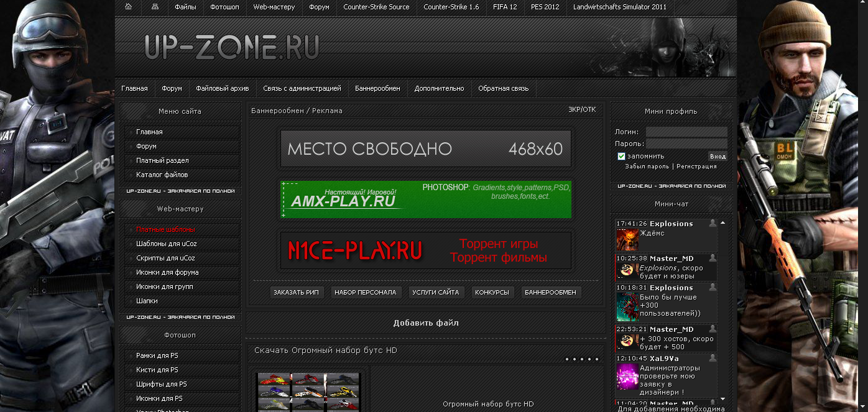Click 'Баннерообмен' button under the banners

(550, 292)
